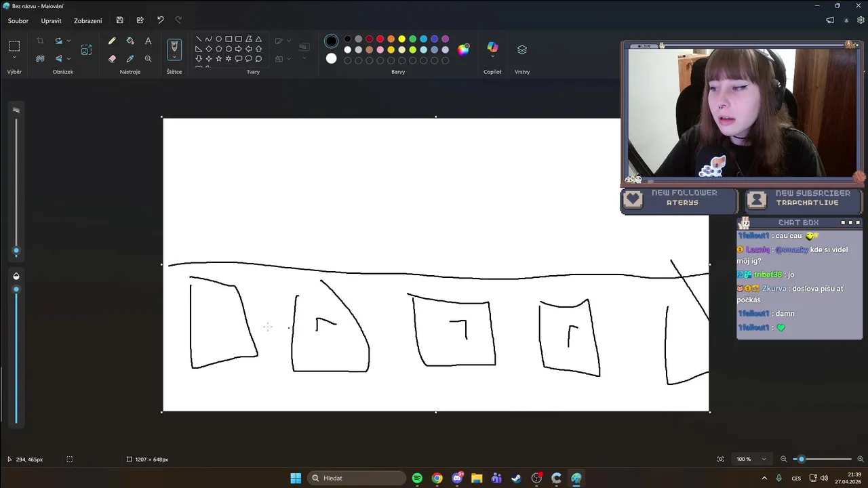Select the Rectangle shape
Image resolution: width=868 pixels, height=488 pixels.
229,39
